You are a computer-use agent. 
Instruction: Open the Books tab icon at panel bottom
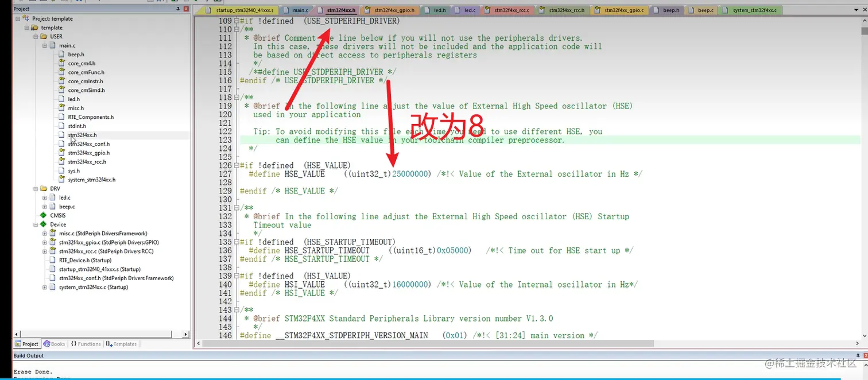click(46, 344)
